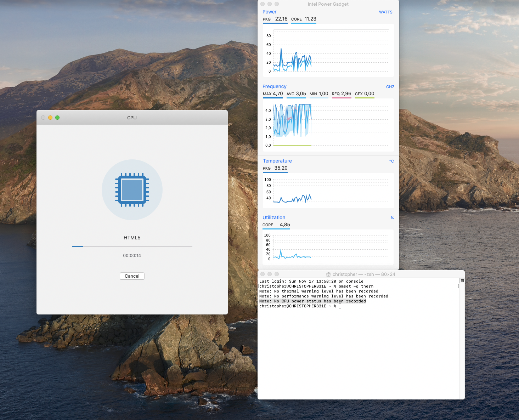Click the Intel Power Gadget title bar
519x420 pixels.
pyautogui.click(x=328, y=4)
